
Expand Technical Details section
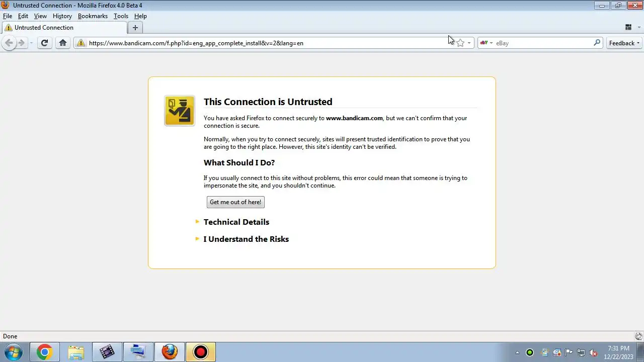pyautogui.click(x=236, y=222)
